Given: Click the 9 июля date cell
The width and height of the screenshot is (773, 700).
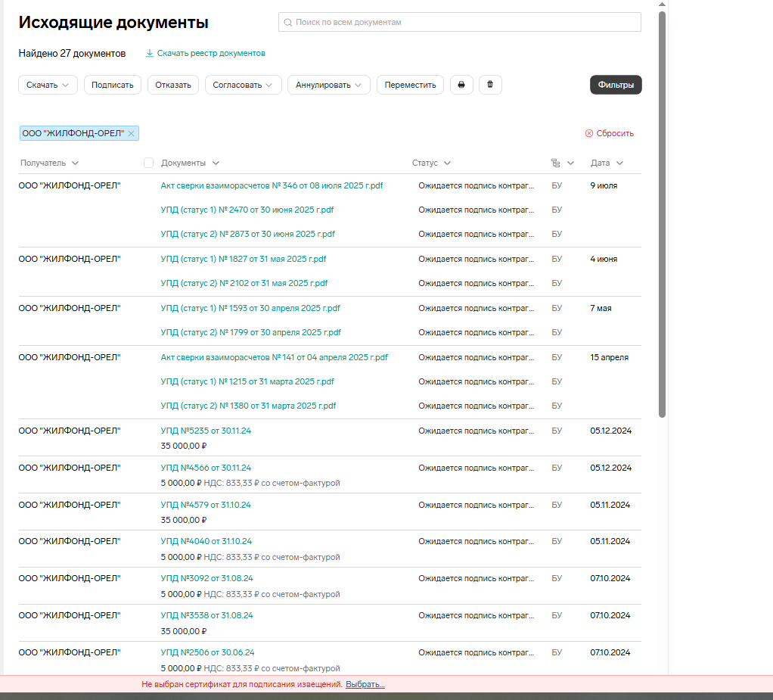Looking at the screenshot, I should (604, 186).
